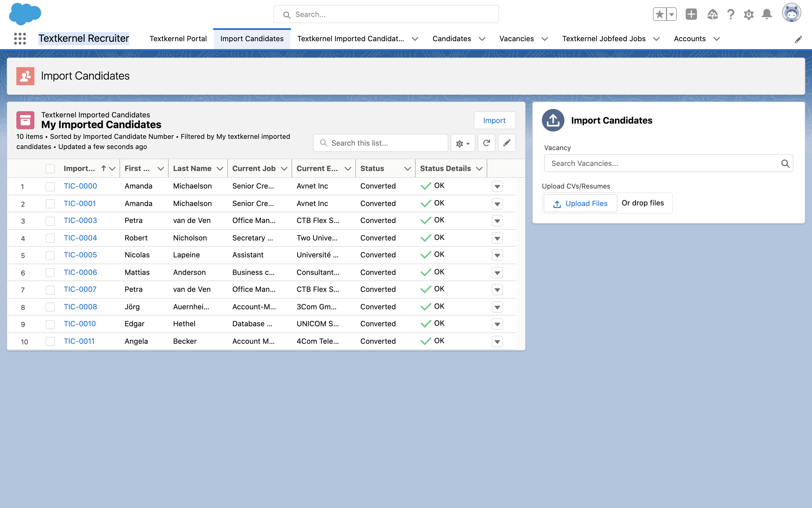Screen dimensions: 812x508
Task: Open the TIC-0010 record link
Action: 80,323
